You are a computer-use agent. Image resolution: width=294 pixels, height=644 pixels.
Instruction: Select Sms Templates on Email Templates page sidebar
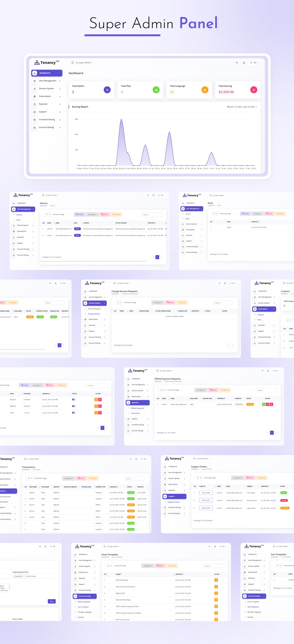(83, 607)
